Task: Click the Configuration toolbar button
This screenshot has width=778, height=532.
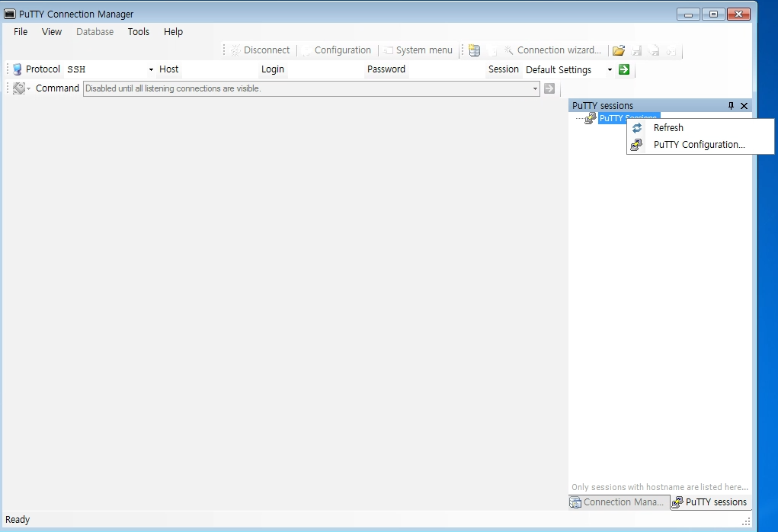Action: tap(336, 50)
